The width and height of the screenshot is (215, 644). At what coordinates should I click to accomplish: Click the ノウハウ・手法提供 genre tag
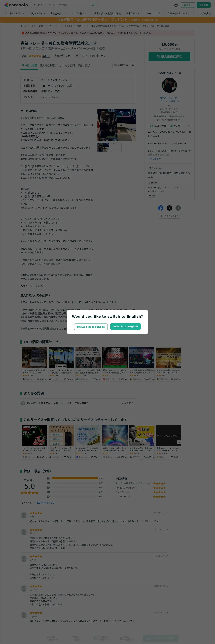pos(51,97)
